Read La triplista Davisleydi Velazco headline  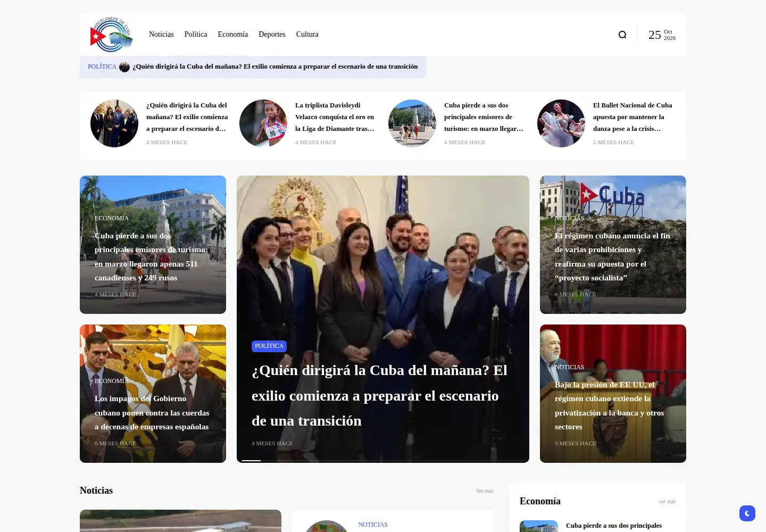[335, 117]
